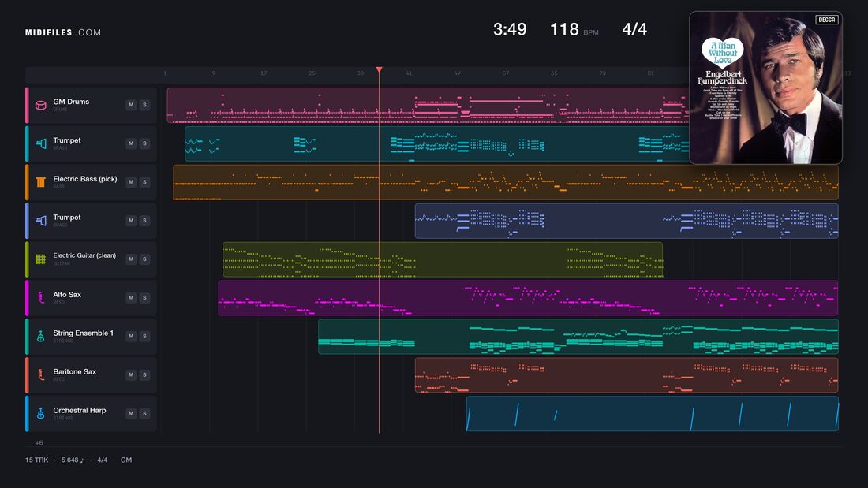
Task: Click the Orchestral Harp blue color strip
Action: [27, 413]
